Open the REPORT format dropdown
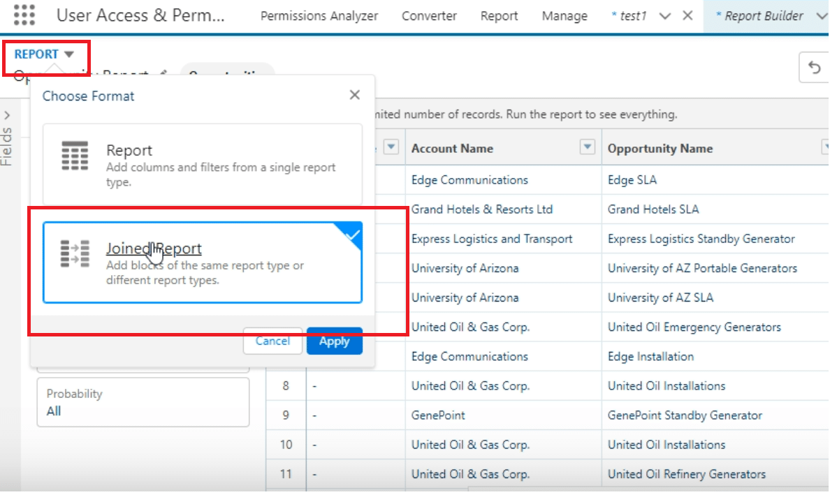 point(44,54)
